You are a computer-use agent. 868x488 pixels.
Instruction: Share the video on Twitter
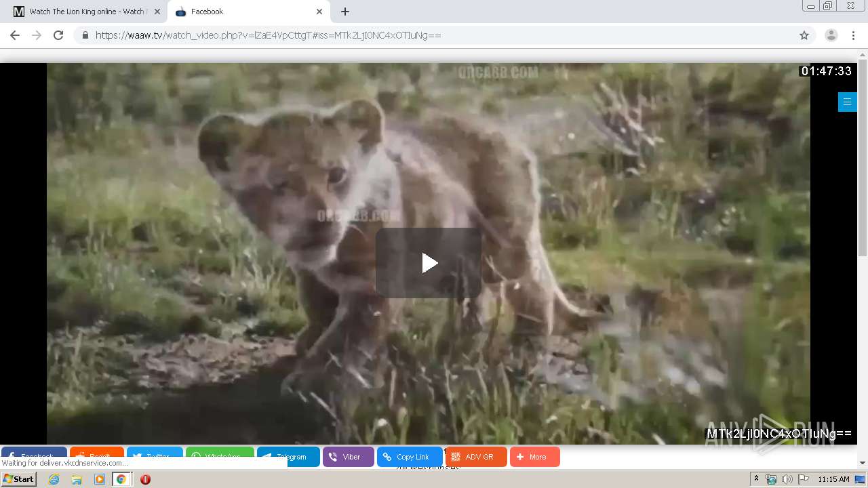155,452
